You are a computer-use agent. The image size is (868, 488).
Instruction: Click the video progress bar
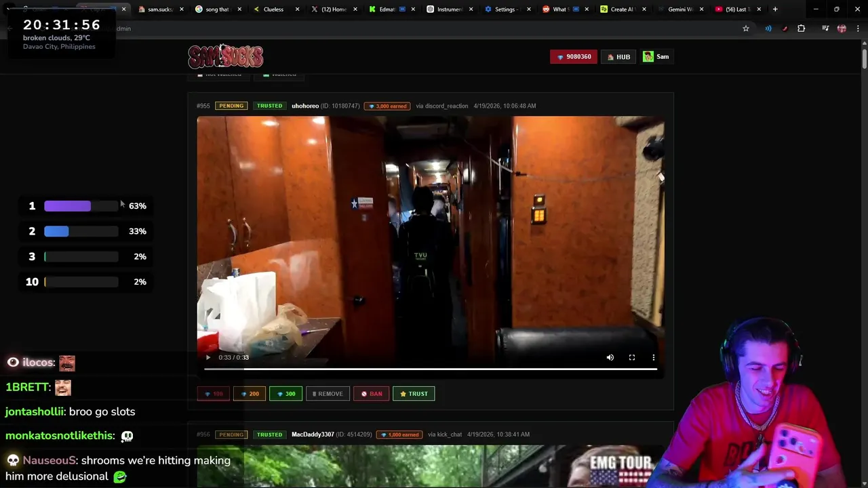point(431,369)
